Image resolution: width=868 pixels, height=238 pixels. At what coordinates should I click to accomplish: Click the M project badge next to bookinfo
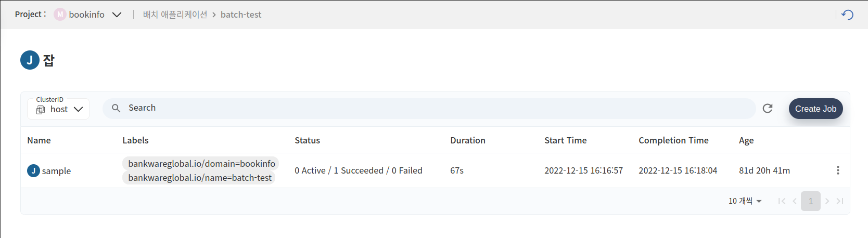point(60,15)
